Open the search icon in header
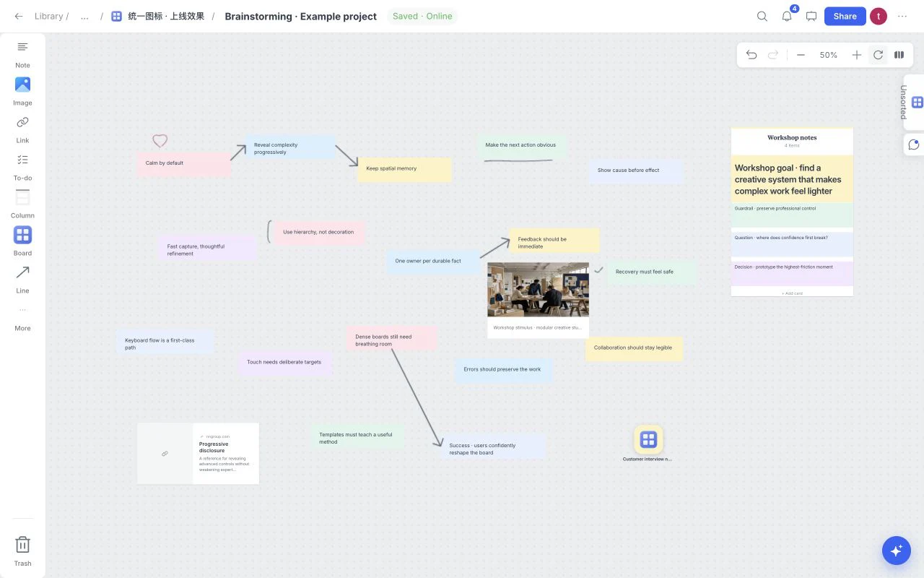Screen dimensions: 924x578 (762, 16)
